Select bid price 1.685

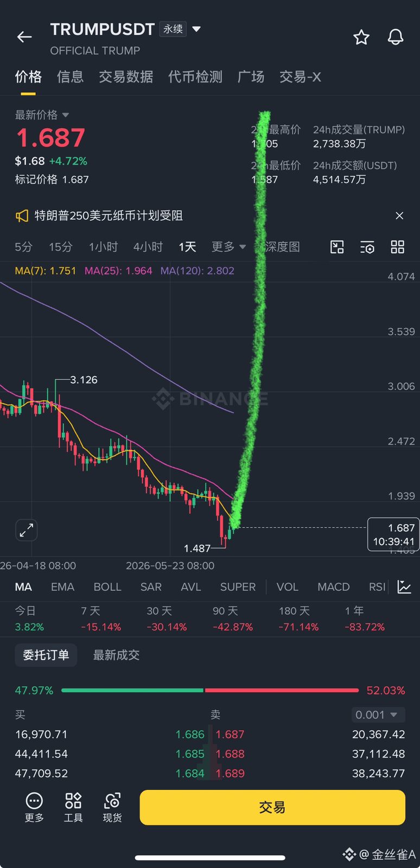[190, 754]
